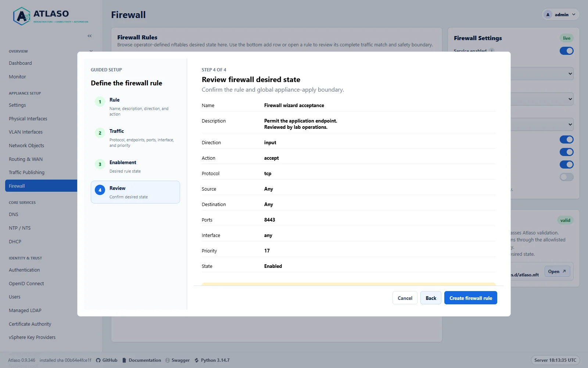588x368 pixels.
Task: Click the GitHub octocat icon in the footer
Action: (98, 360)
